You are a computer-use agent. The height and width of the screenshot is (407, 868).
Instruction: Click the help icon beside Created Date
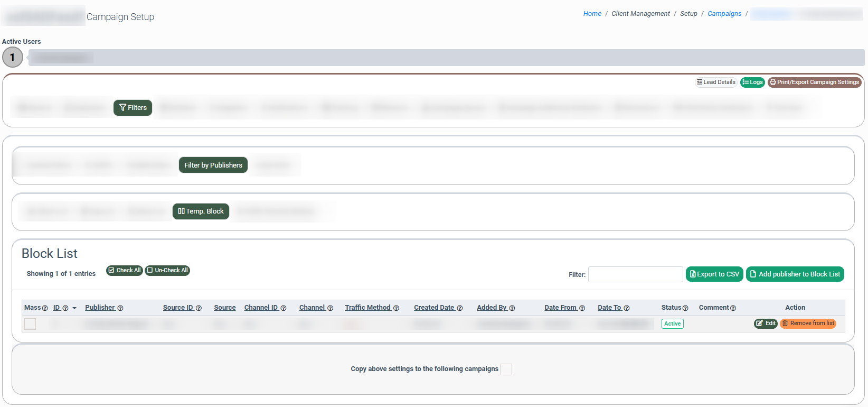coord(460,308)
